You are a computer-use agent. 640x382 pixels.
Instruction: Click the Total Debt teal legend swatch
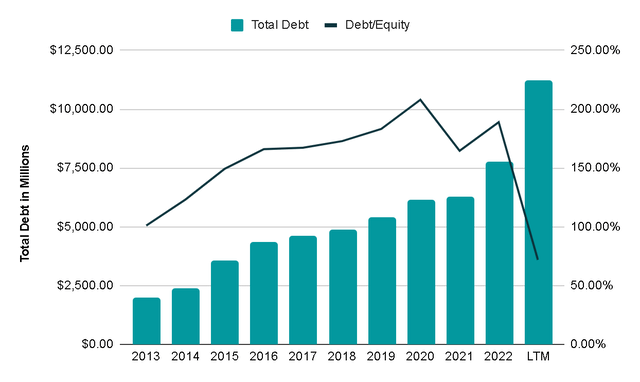tap(237, 25)
